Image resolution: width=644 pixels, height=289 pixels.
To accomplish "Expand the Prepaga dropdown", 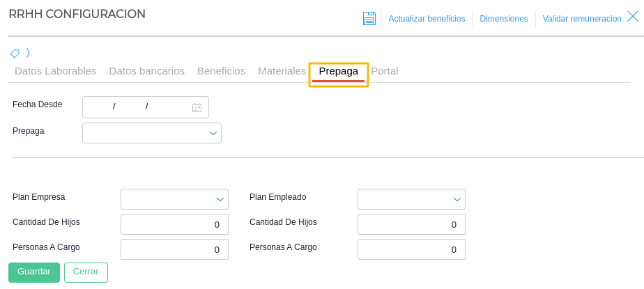I will point(213,134).
